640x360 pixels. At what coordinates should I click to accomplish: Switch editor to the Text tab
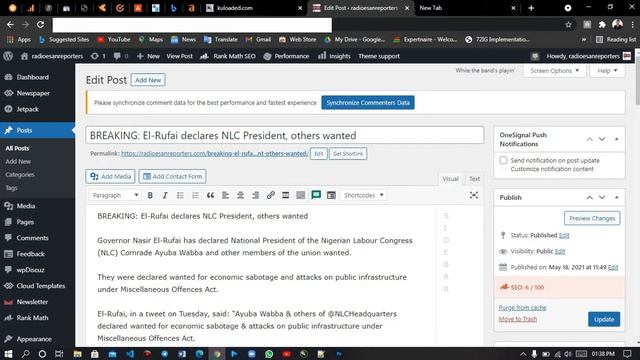474,179
